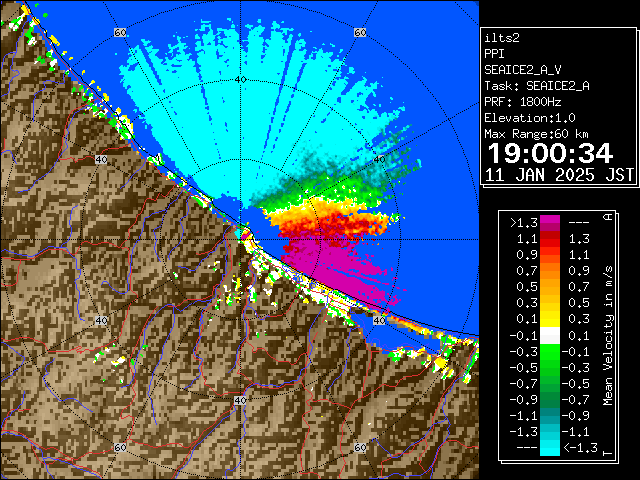This screenshot has width=640, height=480.
Task: Select the "Task: SEAICE2_A" line
Action: coord(537,86)
